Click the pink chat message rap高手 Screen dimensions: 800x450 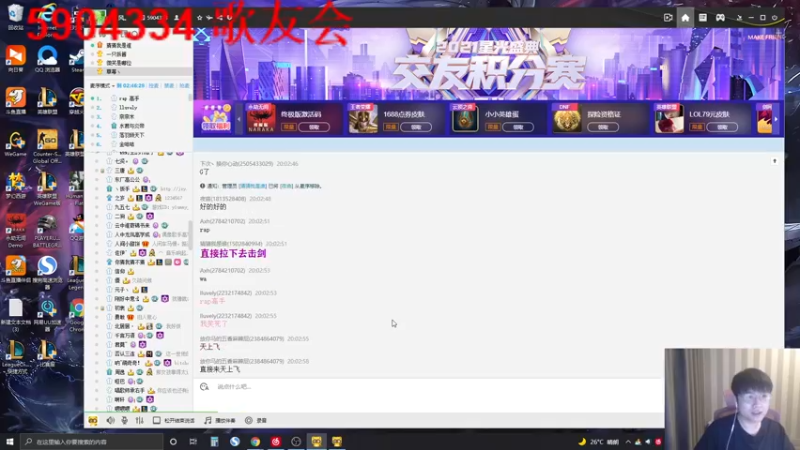click(212, 302)
